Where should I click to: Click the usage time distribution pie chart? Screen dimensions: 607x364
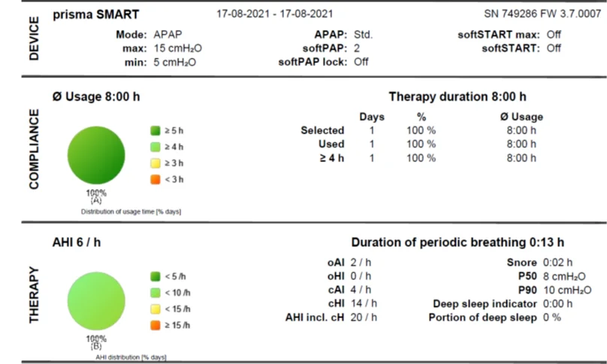click(95, 155)
